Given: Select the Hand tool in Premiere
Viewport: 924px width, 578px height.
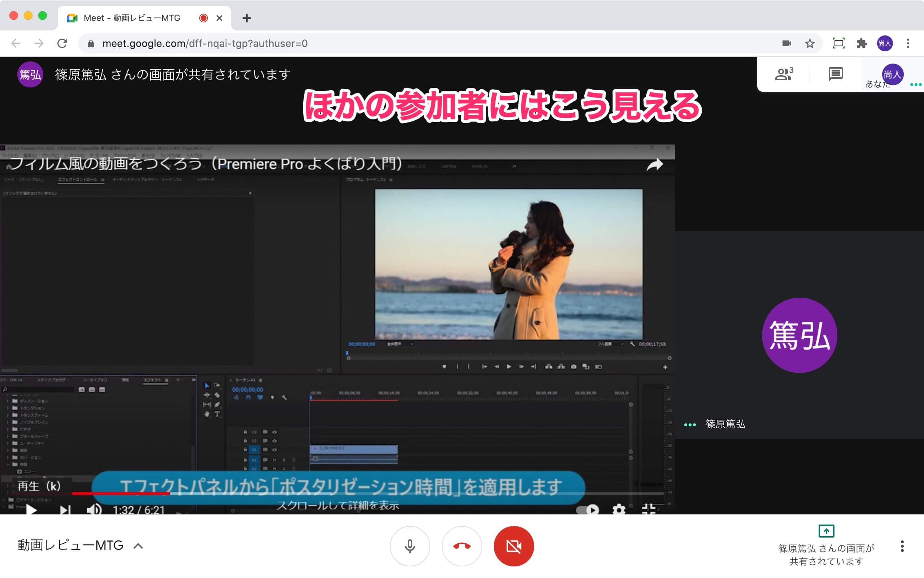Looking at the screenshot, I should click(x=206, y=414).
